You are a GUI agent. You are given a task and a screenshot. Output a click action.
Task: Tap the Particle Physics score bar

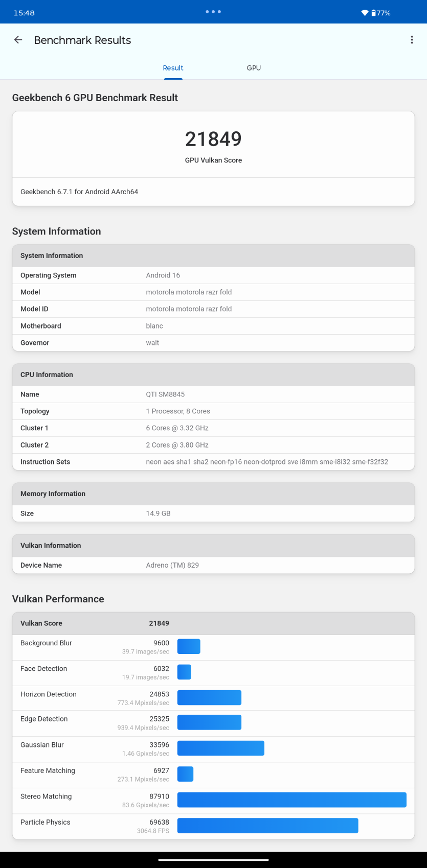[x=267, y=825]
